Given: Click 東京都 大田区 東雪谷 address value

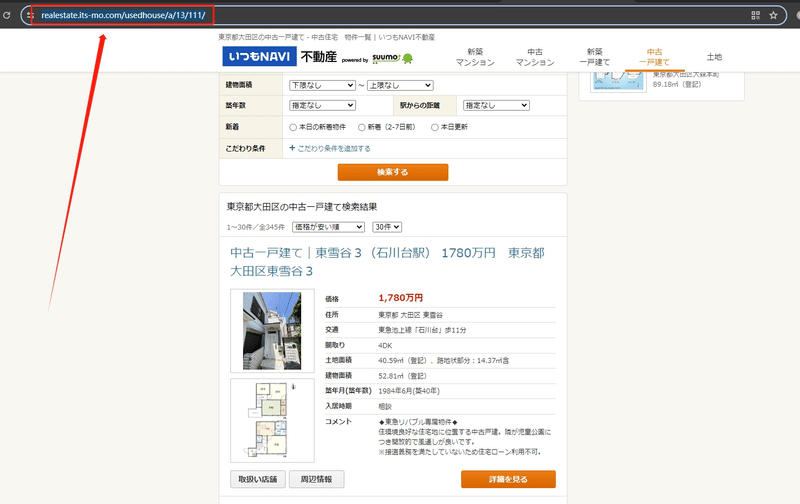Looking at the screenshot, I should click(410, 315).
